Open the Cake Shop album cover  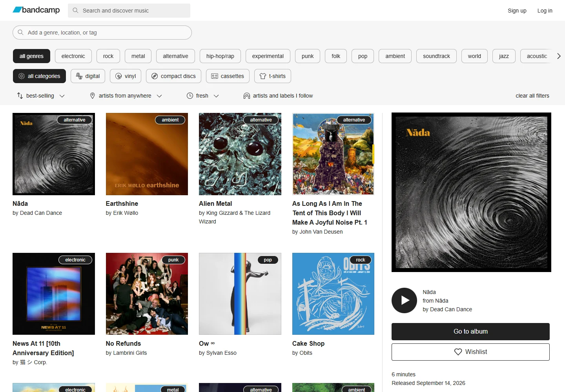click(x=333, y=294)
